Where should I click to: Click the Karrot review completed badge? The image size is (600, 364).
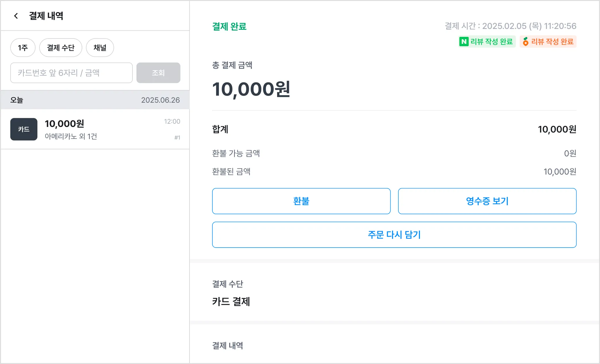(548, 42)
